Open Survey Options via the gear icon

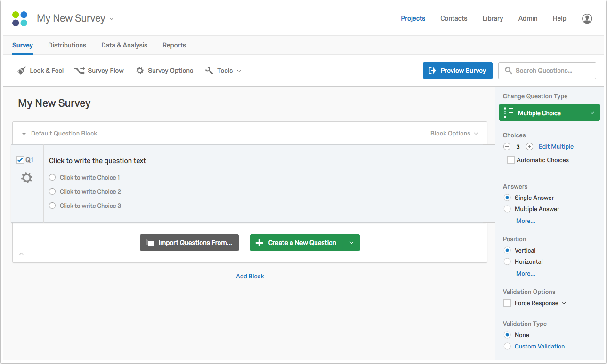[139, 70]
